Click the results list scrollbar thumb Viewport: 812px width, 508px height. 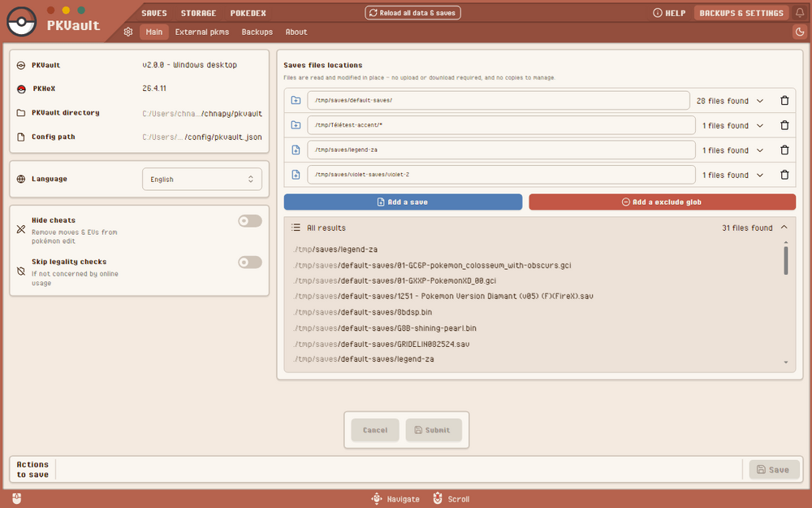click(785, 260)
